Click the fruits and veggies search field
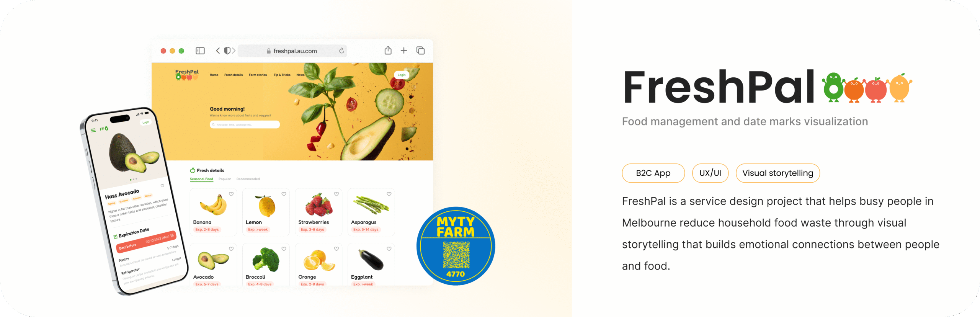 click(245, 124)
